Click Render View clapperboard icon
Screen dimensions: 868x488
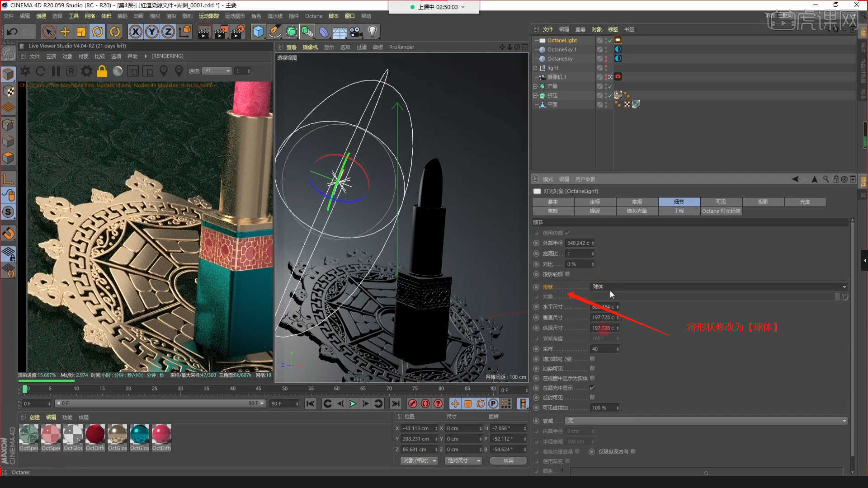204,32
